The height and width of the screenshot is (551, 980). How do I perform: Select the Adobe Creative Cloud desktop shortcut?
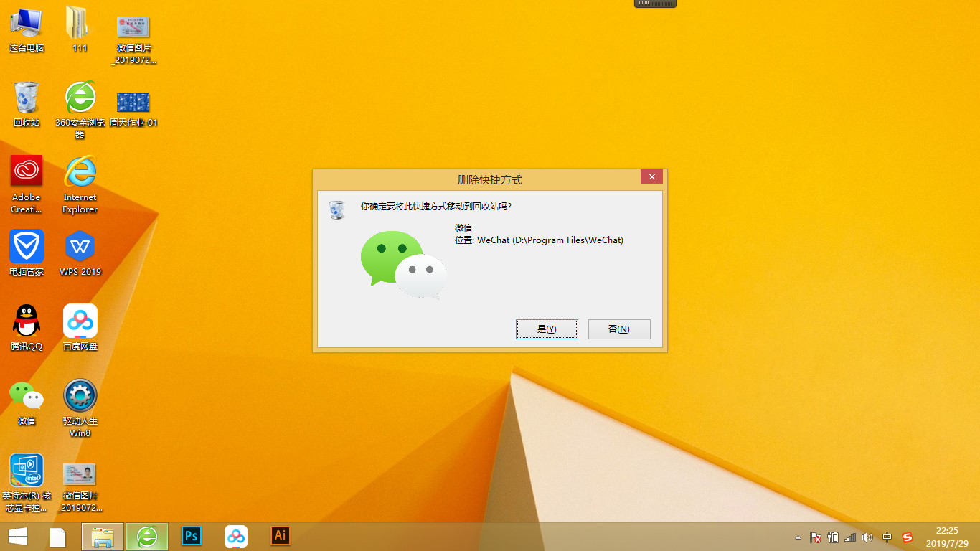[x=27, y=185]
